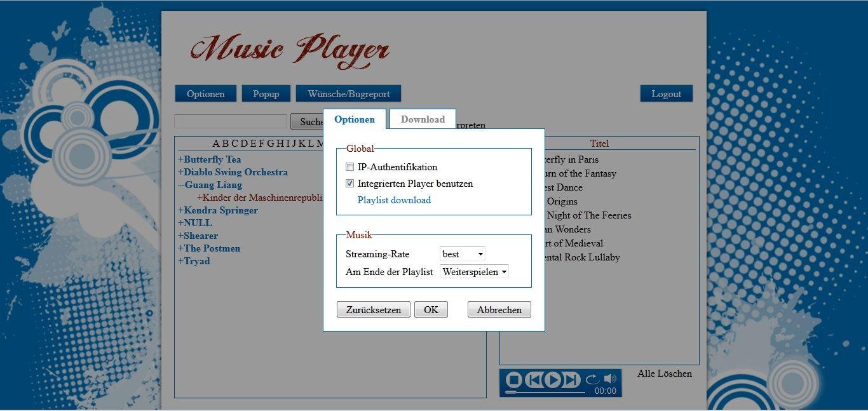Screen dimensions: 868x411
Task: Expand the Kendra Springer artist
Action: [218, 210]
